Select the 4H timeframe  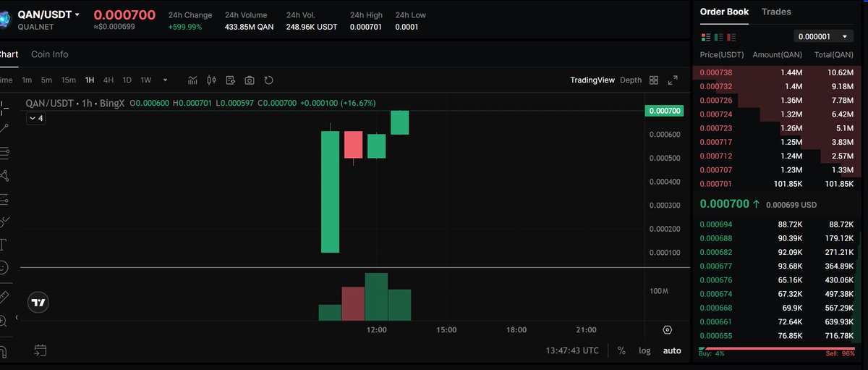(x=109, y=80)
